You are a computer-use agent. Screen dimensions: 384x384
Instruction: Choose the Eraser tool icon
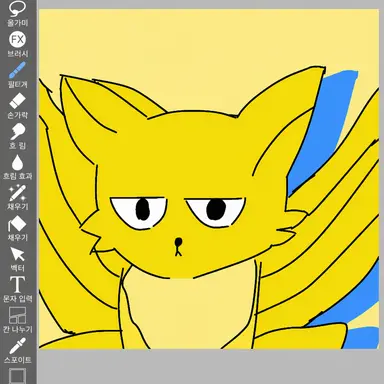(17, 101)
